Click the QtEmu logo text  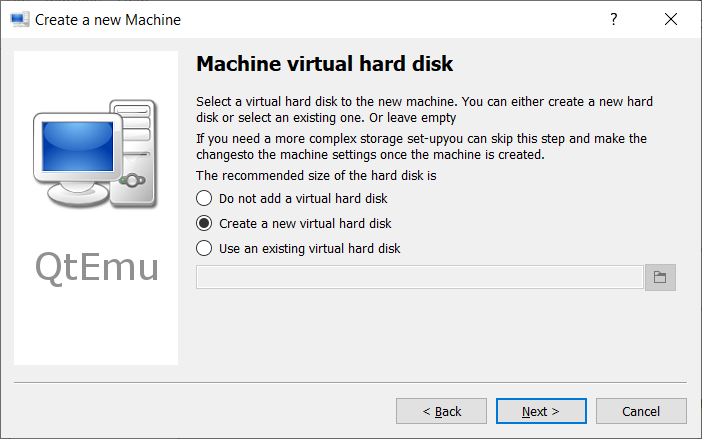pos(97,267)
